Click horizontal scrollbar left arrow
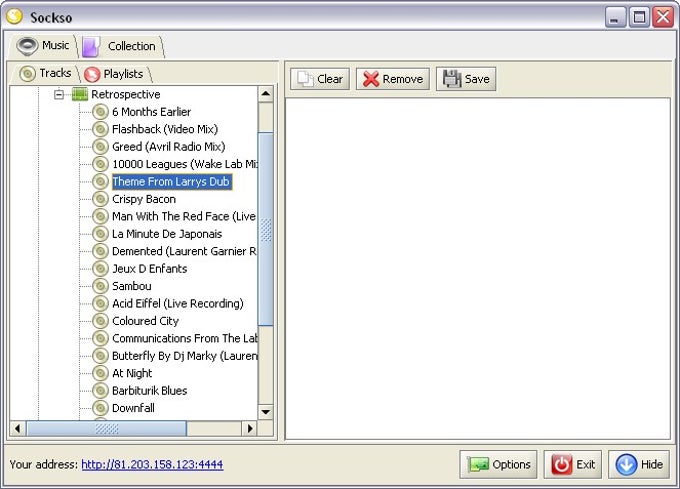This screenshot has width=680, height=489. pos(17,428)
